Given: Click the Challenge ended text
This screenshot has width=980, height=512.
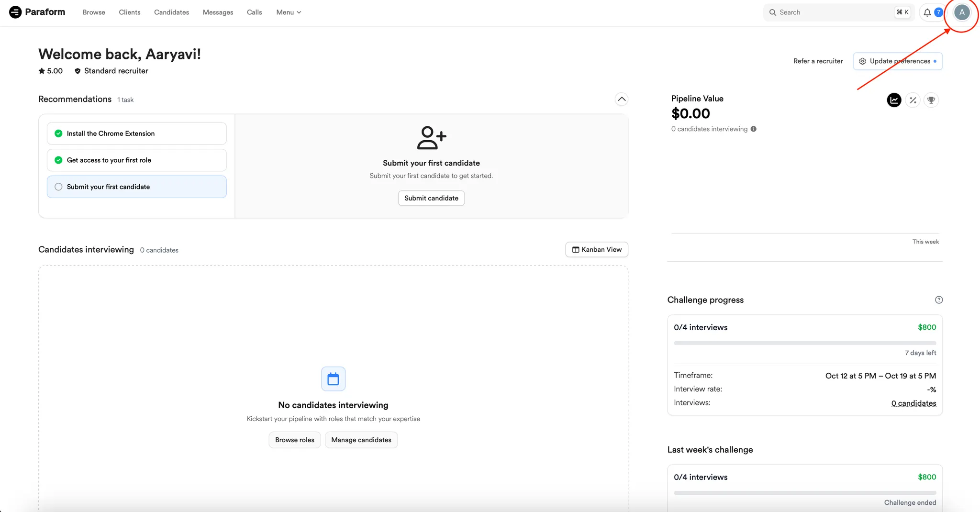Looking at the screenshot, I should tap(910, 503).
